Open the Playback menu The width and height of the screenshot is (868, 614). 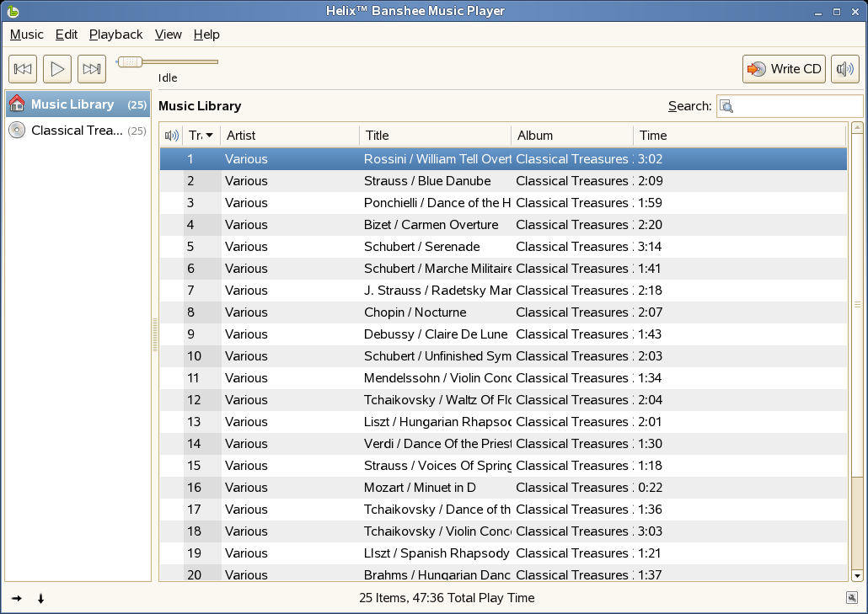(x=115, y=35)
